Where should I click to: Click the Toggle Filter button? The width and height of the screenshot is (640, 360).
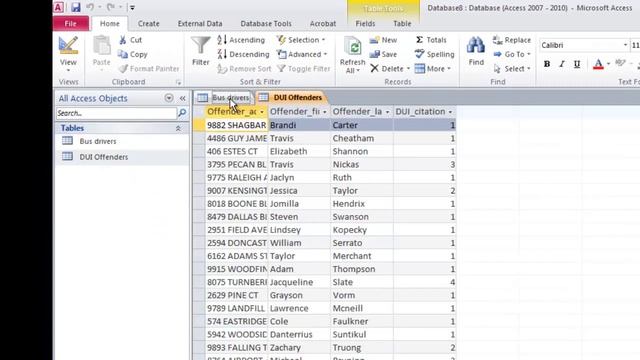click(304, 69)
